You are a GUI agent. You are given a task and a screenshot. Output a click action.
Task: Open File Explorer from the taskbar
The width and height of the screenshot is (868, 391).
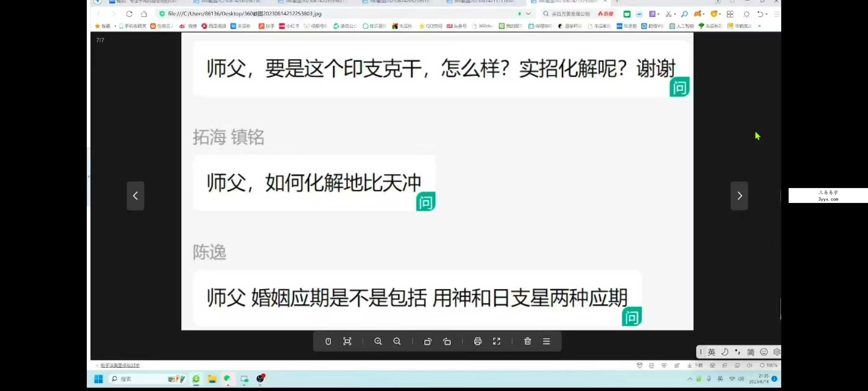[212, 379]
